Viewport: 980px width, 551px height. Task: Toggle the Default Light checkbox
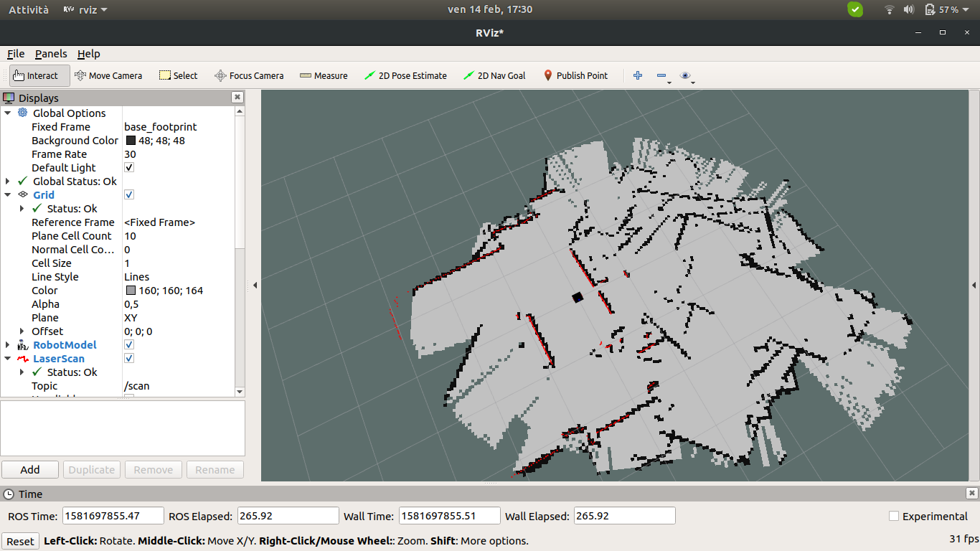point(129,167)
